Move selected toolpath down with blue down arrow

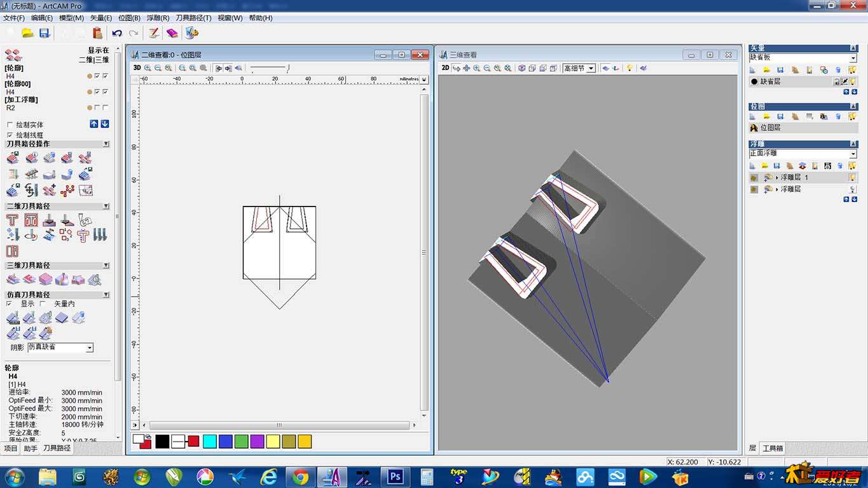pos(105,125)
